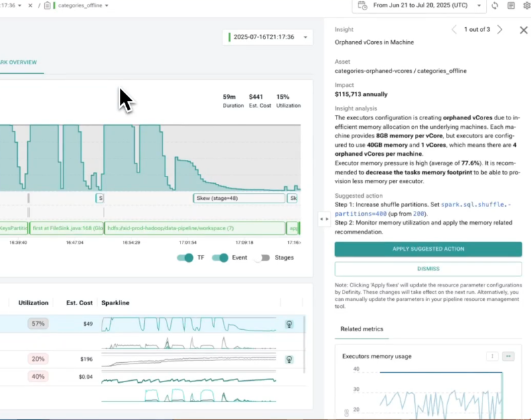
Task: Enable the Stages toggle
Action: 263,258
